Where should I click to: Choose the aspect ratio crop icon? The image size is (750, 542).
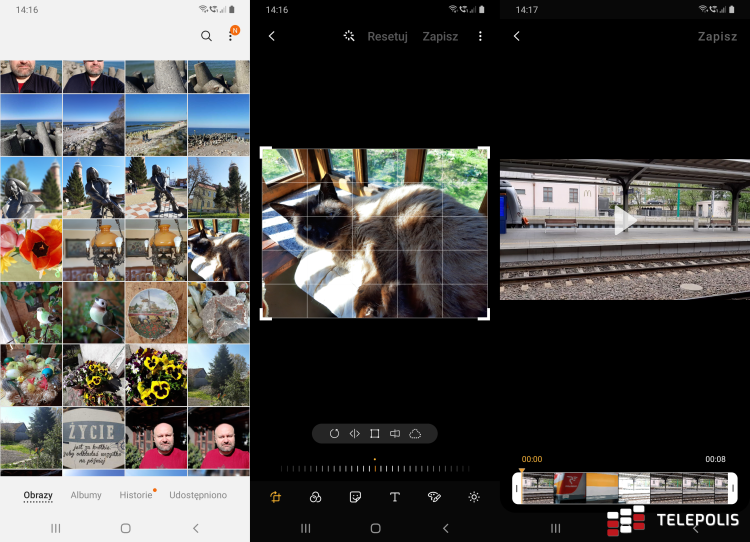pos(374,434)
